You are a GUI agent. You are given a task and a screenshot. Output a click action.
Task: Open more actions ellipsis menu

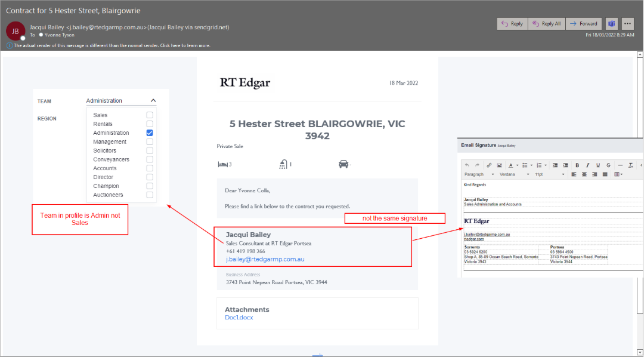click(627, 24)
